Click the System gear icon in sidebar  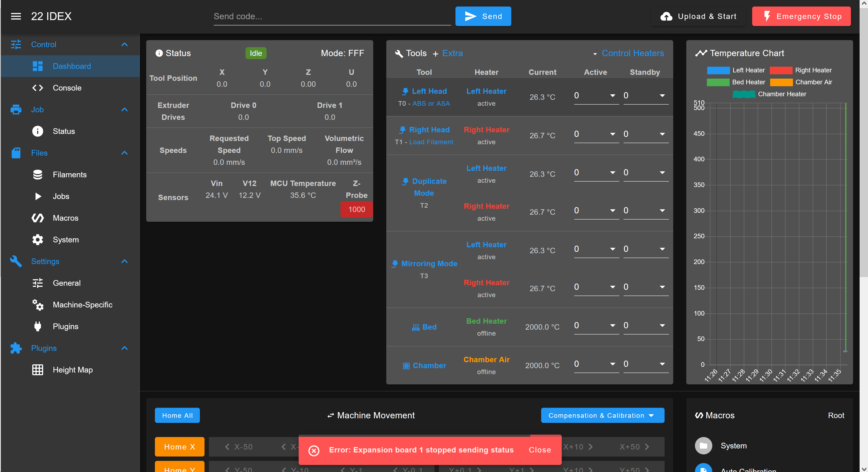coord(38,240)
